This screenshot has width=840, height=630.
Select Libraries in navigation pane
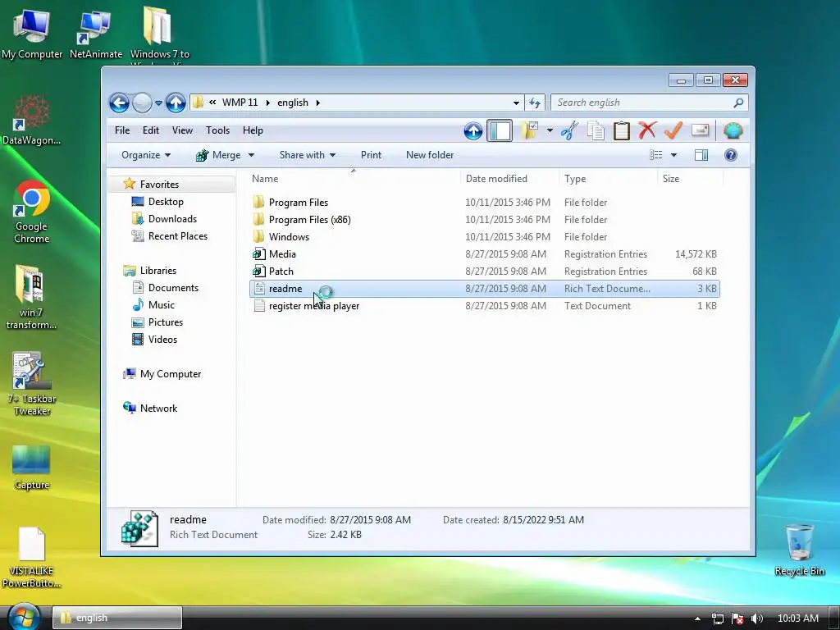tap(158, 271)
